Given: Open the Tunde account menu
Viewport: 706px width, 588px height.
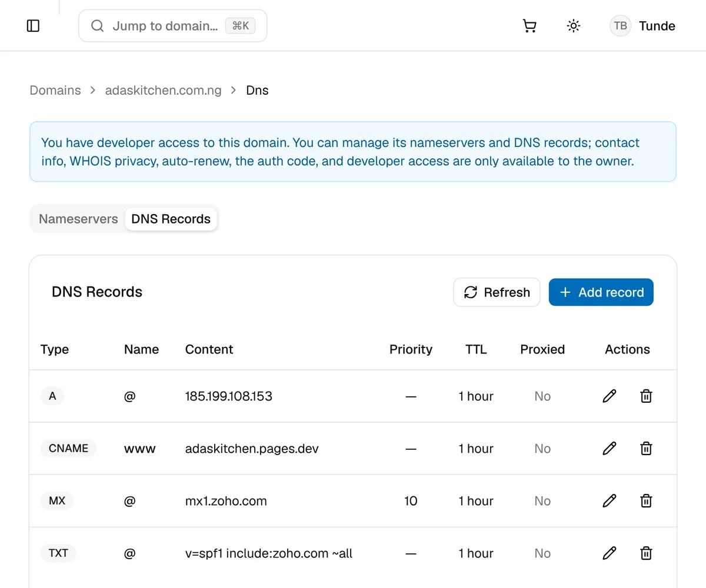Looking at the screenshot, I should [x=657, y=26].
